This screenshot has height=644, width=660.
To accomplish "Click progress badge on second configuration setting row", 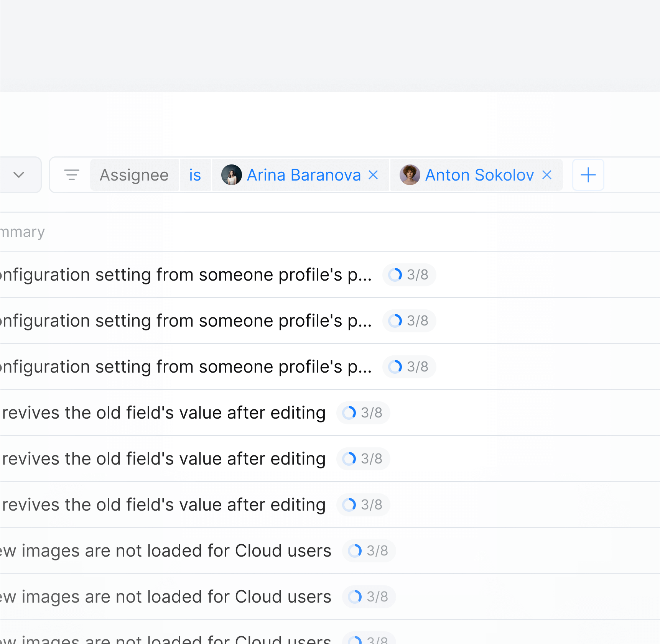I will 409,321.
